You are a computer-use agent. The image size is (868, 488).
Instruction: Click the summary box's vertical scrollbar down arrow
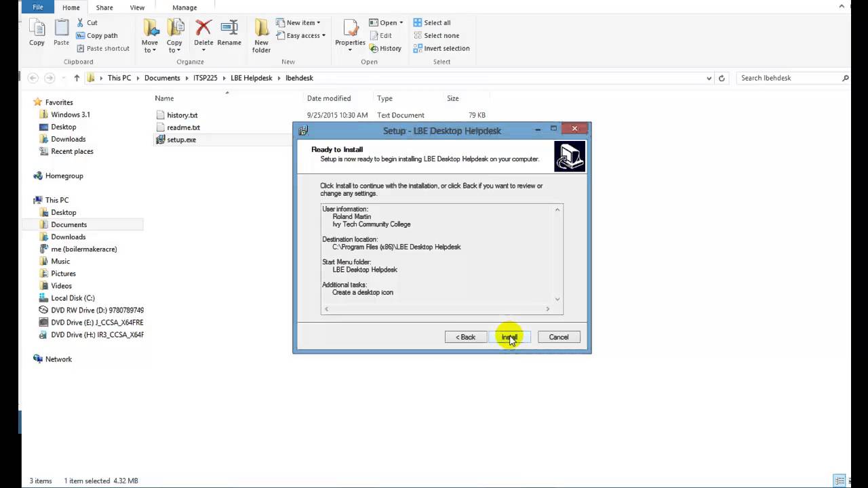click(x=557, y=299)
